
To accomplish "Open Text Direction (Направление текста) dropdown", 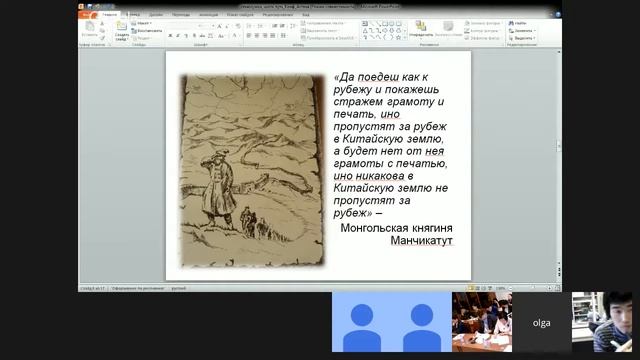I will (x=324, y=23).
